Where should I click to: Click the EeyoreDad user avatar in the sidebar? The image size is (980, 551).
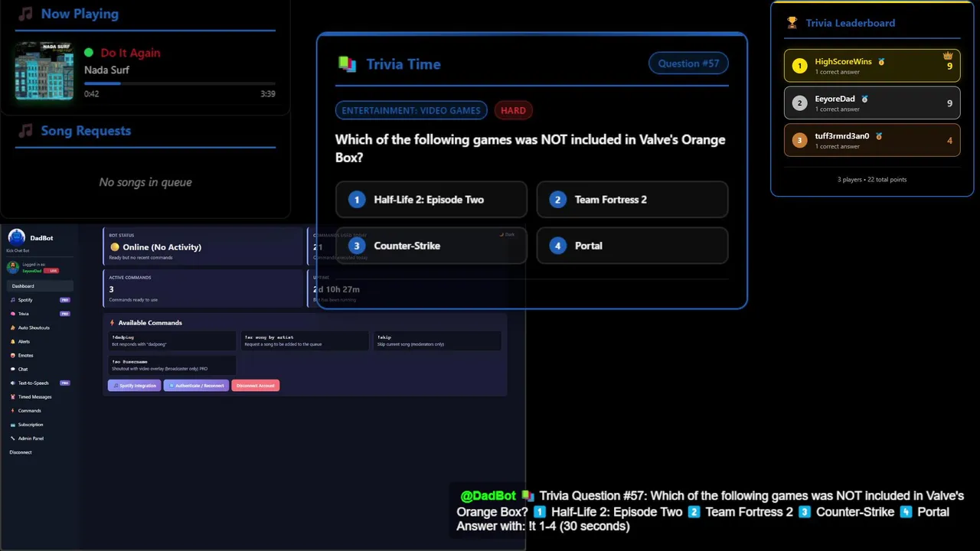[13, 267]
